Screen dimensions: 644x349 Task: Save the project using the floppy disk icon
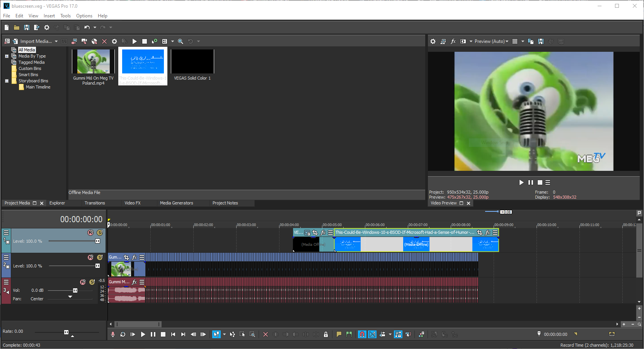(x=27, y=27)
